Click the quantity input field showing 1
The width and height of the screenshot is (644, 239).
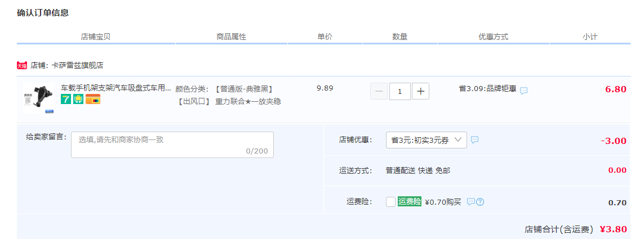[x=400, y=91]
